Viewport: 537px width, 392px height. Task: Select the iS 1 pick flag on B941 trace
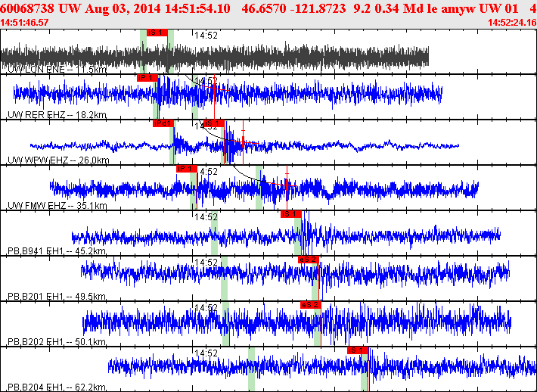(291, 214)
